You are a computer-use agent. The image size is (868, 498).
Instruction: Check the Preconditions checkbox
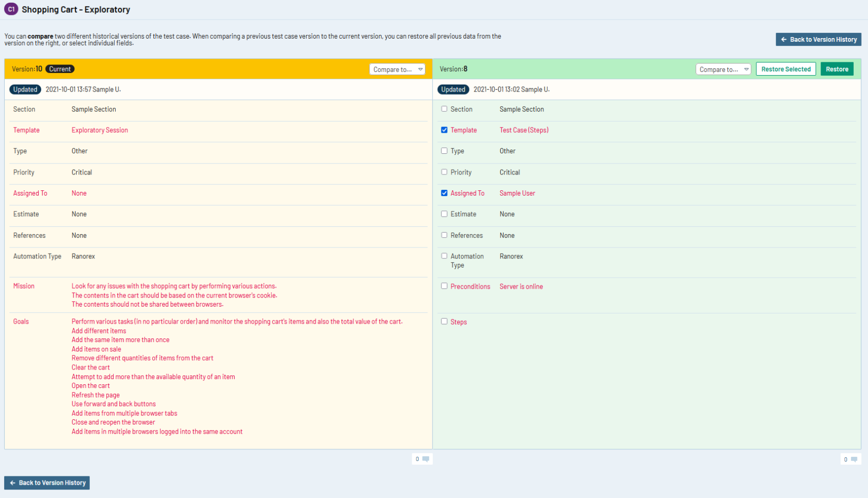tap(444, 286)
